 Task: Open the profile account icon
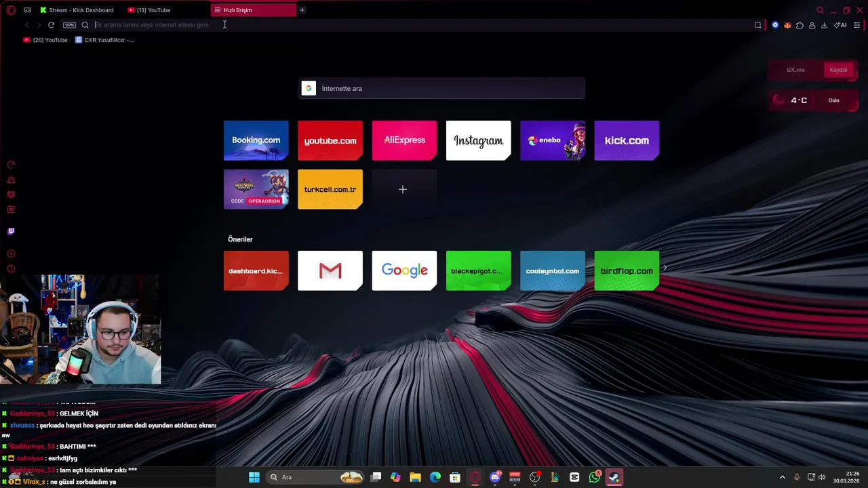pyautogui.click(x=812, y=25)
